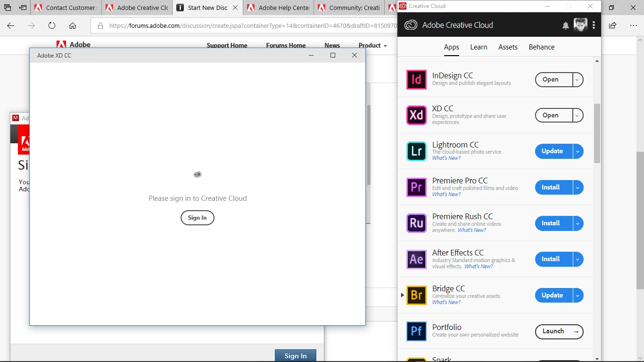Switch to Adobe Creative Cloud browser tab

click(x=137, y=8)
